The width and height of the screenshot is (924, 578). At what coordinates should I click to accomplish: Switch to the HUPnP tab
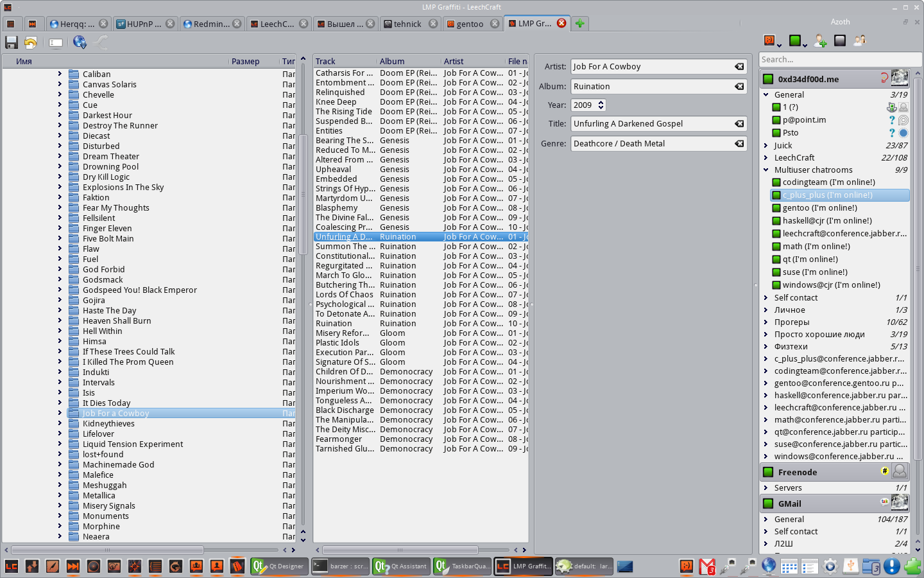click(x=144, y=24)
